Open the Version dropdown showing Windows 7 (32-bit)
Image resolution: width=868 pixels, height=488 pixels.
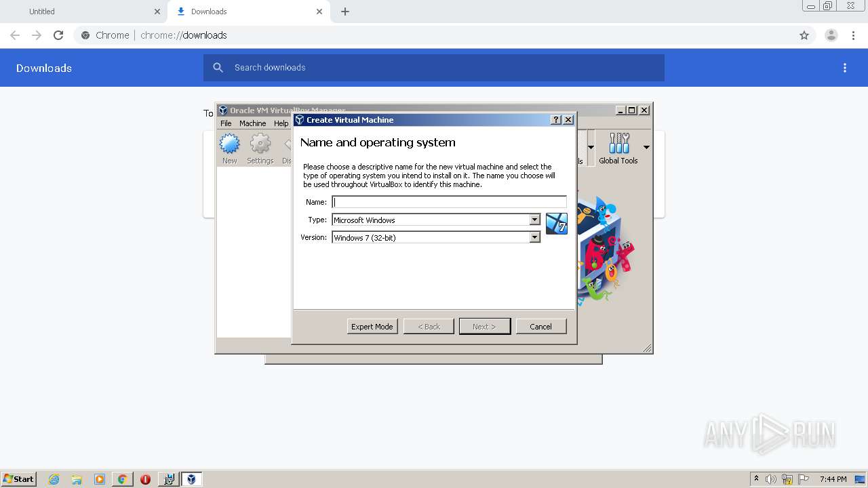pyautogui.click(x=436, y=237)
